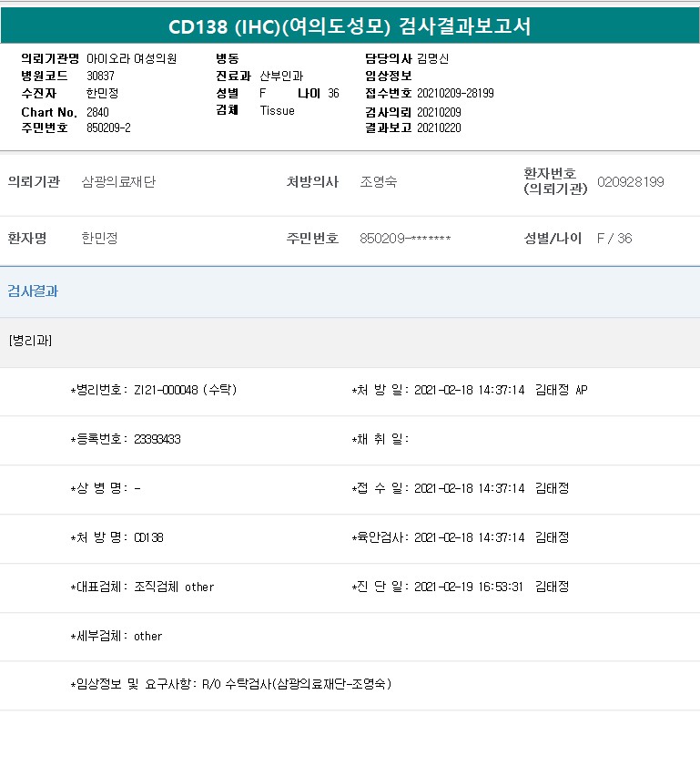Click the 검사의뢰 date 20210209
This screenshot has height=766, width=700.
point(439,111)
